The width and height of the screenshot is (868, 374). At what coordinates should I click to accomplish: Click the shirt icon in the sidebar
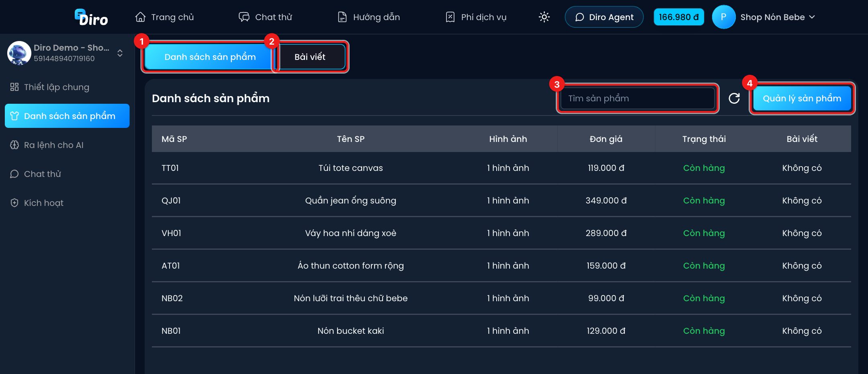pyautogui.click(x=14, y=116)
